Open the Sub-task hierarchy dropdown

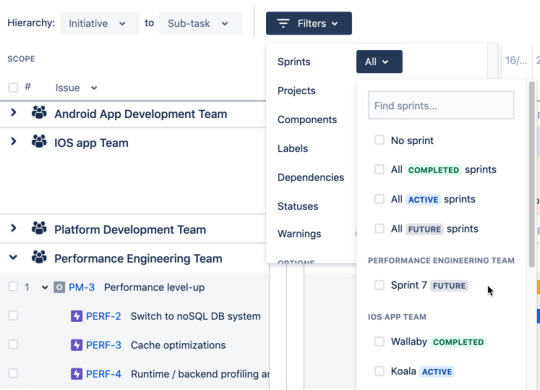[x=200, y=23]
